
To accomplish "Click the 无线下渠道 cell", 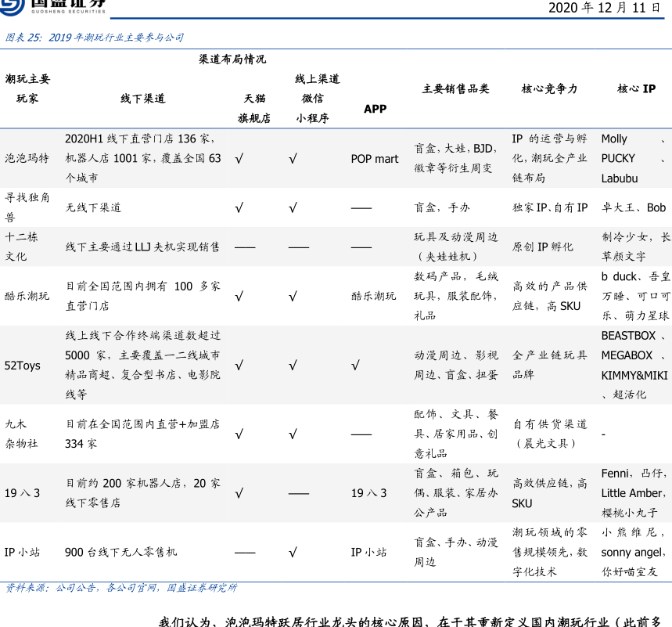I will click(x=93, y=207).
